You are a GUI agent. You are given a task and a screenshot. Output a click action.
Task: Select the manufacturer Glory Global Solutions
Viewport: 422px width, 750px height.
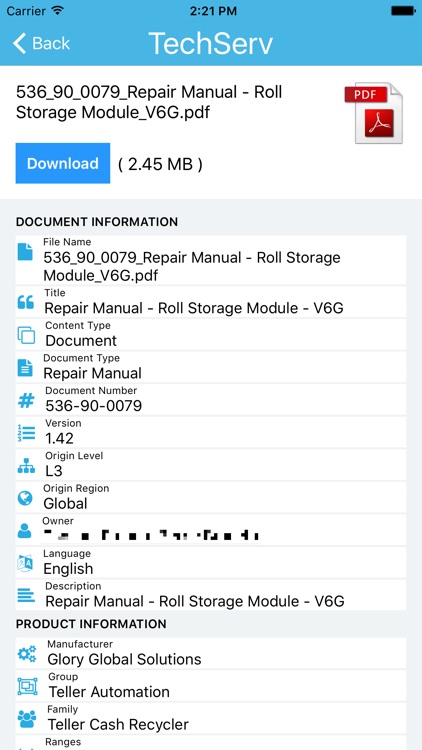(x=124, y=660)
